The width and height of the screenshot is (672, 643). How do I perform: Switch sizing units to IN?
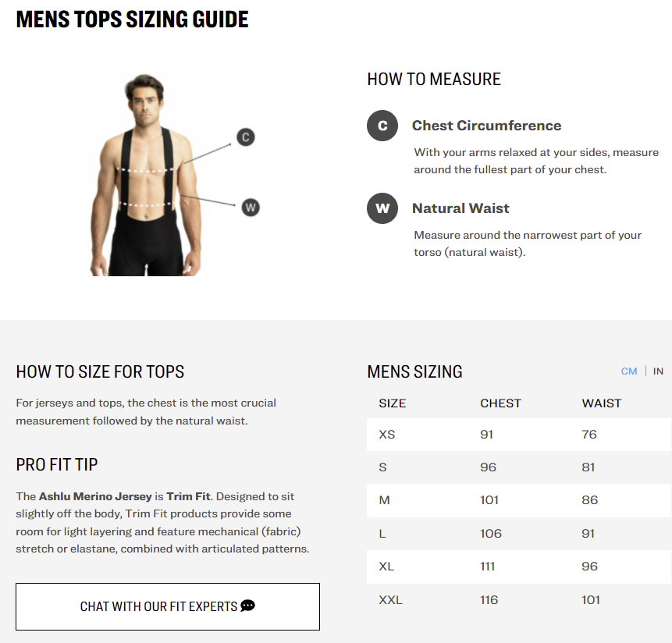point(658,371)
